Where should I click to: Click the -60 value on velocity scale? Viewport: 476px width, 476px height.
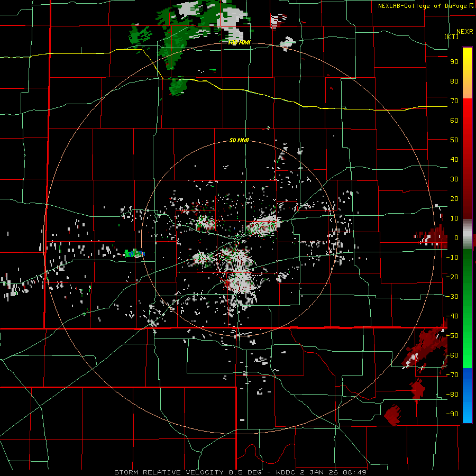click(x=452, y=355)
